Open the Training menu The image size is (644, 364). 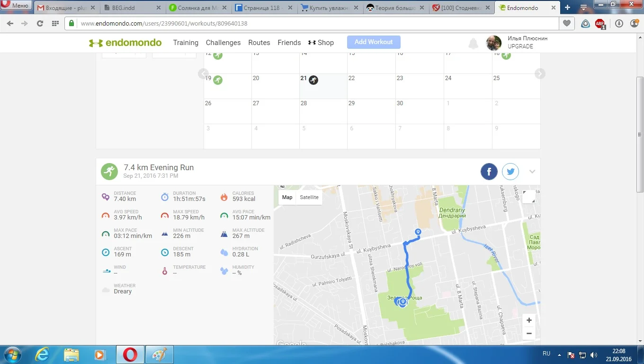click(x=186, y=43)
